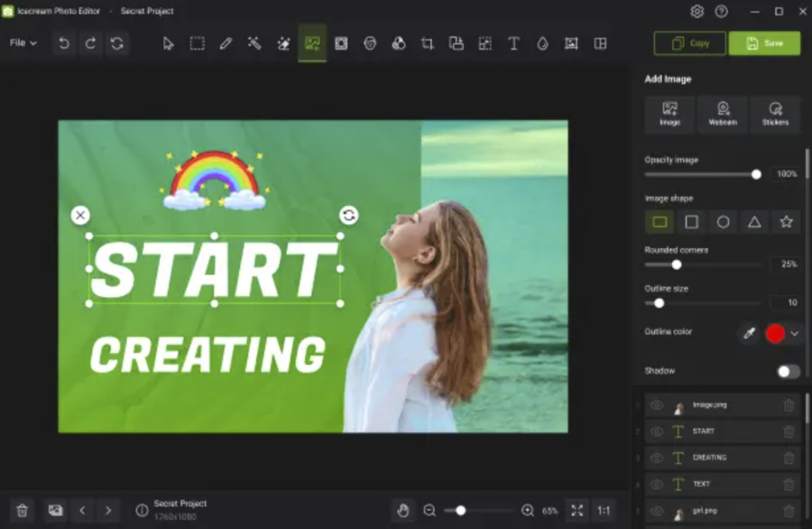Expand the outline color dropdown arrow
Viewport: 812px width, 529px height.
tap(794, 334)
